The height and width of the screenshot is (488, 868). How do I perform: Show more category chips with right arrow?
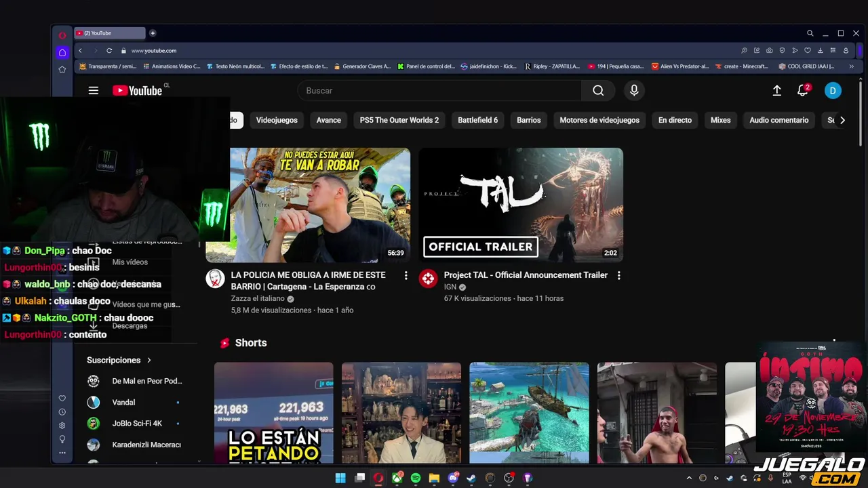coord(842,120)
